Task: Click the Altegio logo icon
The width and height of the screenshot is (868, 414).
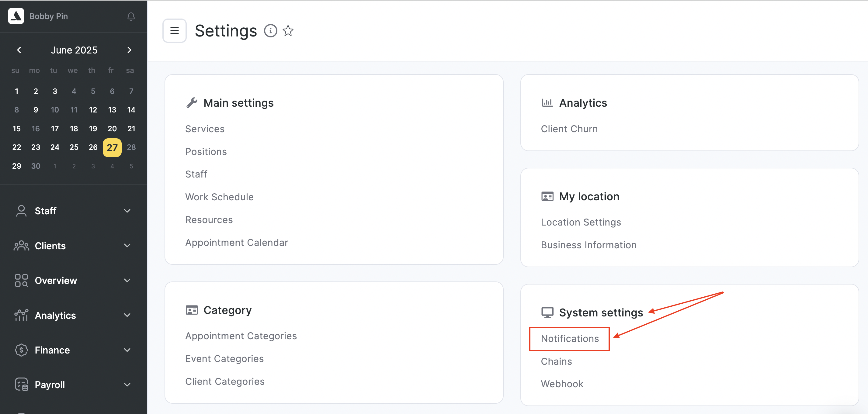Action: point(16,16)
